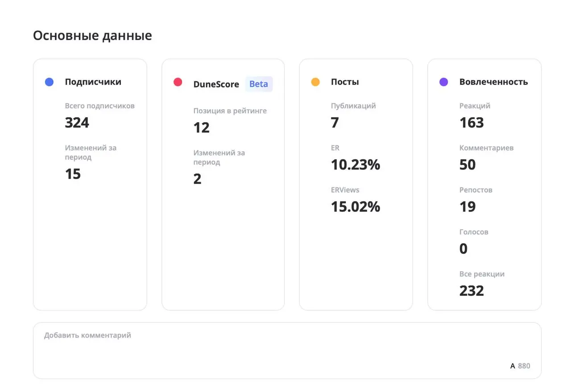Image resolution: width=571 pixels, height=392 pixels.
Task: Click the orange dot beside Посты
Action: [x=315, y=82]
